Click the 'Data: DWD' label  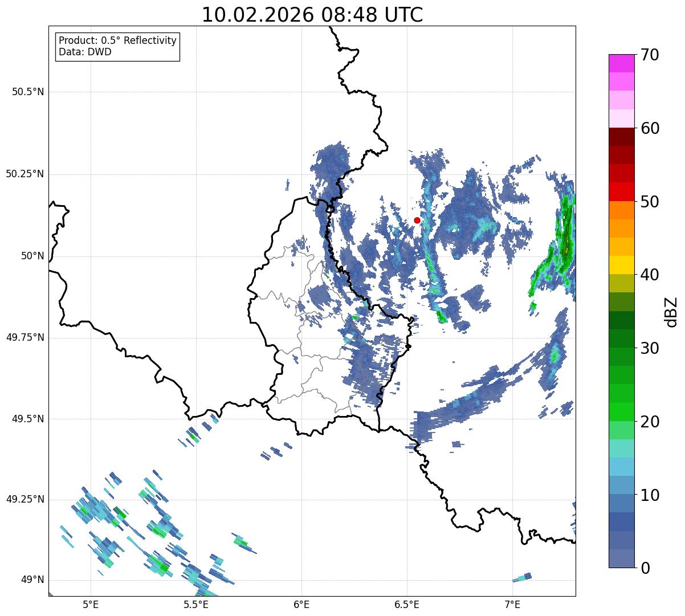point(85,52)
